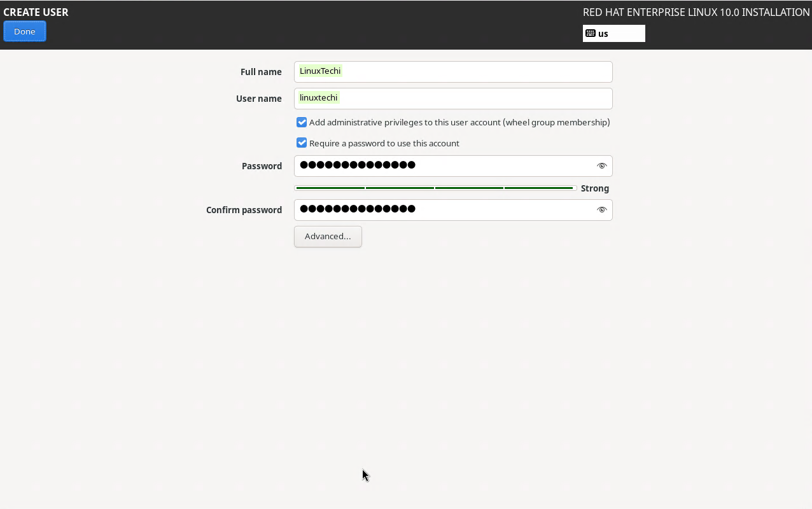Open the us keyboard layout indicator
This screenshot has width=812, height=509.
(x=613, y=34)
